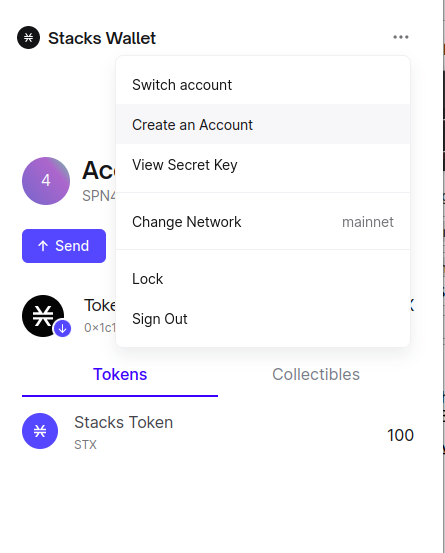Open View Secret Key option
445x553 pixels.
tap(263, 165)
